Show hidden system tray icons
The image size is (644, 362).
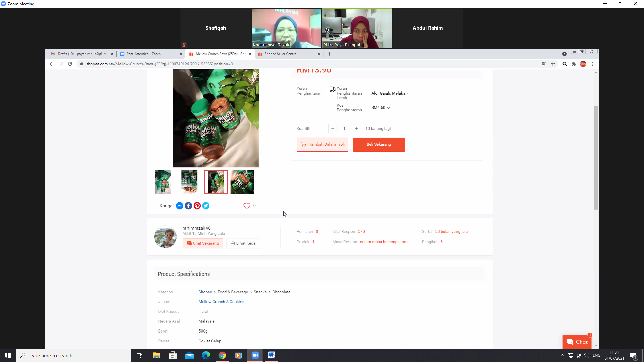(x=562, y=355)
